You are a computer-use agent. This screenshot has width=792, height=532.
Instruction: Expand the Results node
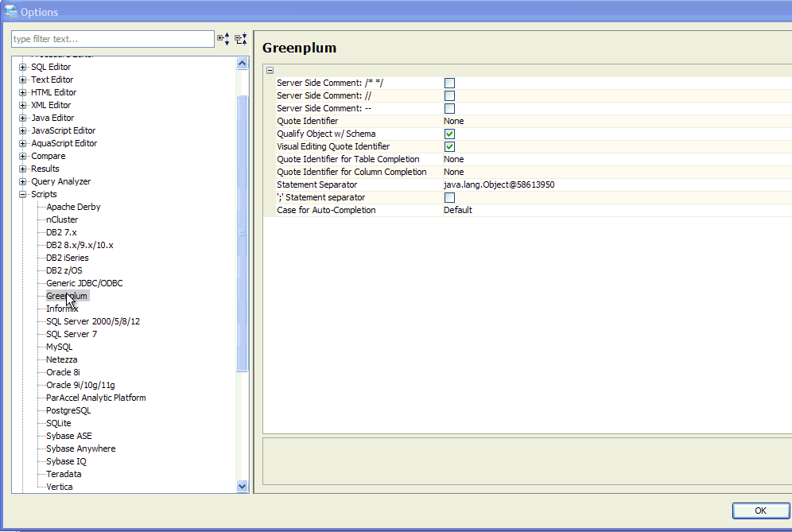click(x=22, y=169)
